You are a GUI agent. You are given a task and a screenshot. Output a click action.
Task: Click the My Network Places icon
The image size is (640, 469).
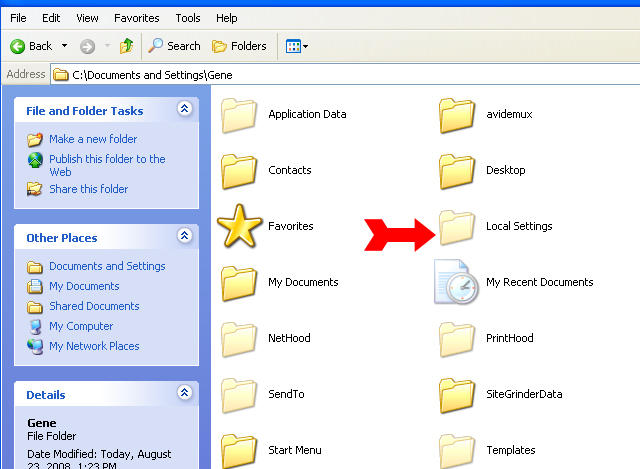[x=35, y=347]
